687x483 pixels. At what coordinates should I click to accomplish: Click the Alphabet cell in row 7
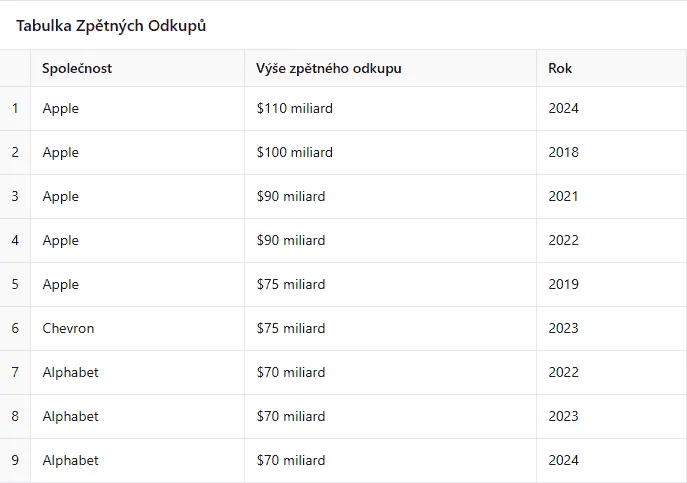pos(70,372)
